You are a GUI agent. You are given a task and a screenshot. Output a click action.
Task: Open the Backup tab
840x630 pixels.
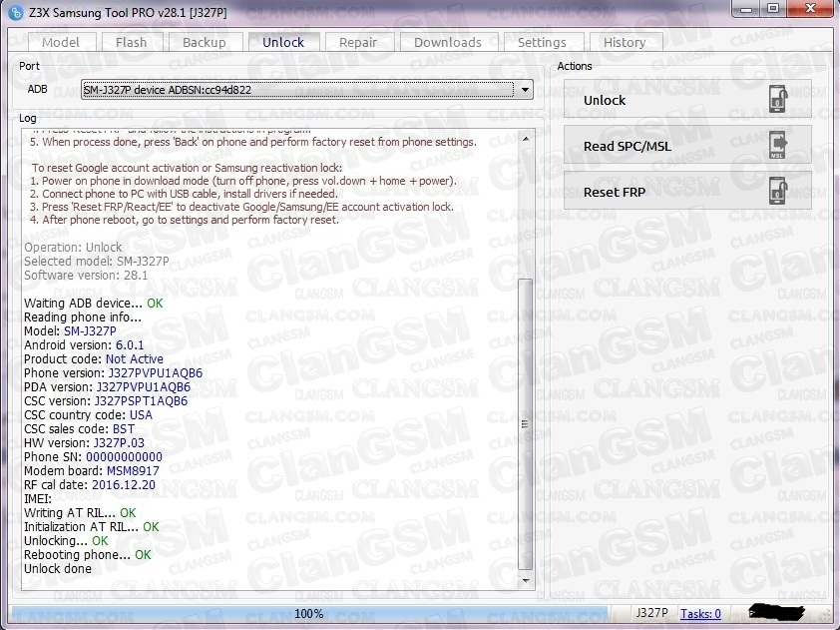click(205, 42)
